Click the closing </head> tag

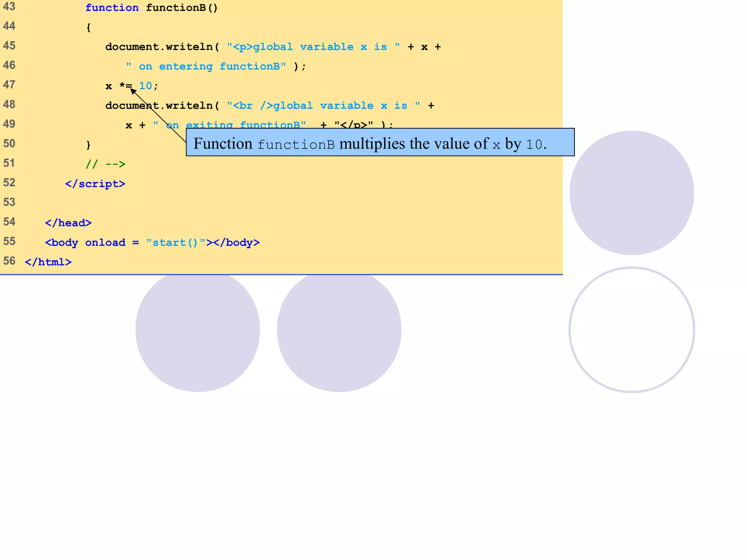68,223
